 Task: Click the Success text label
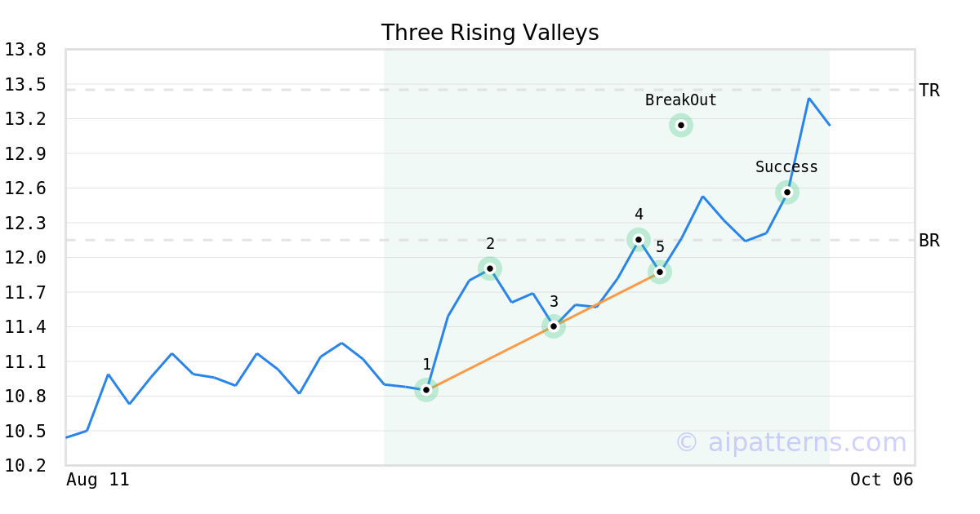click(x=786, y=167)
